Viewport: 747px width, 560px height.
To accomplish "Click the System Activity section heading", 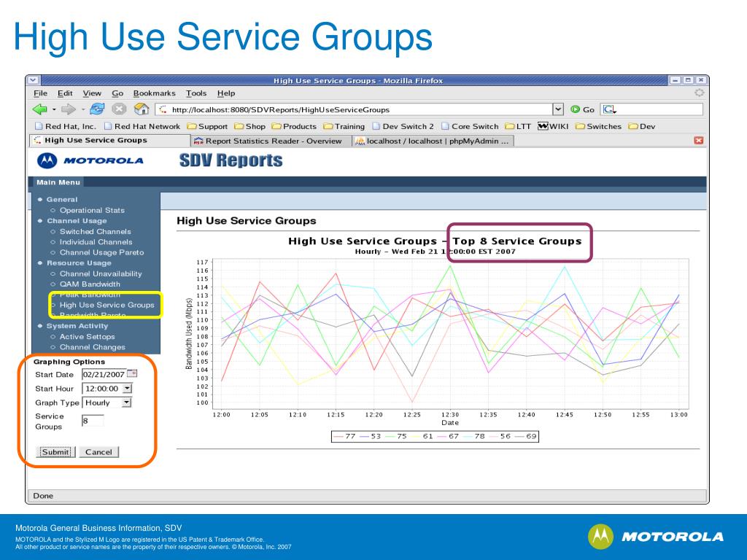I will point(77,326).
